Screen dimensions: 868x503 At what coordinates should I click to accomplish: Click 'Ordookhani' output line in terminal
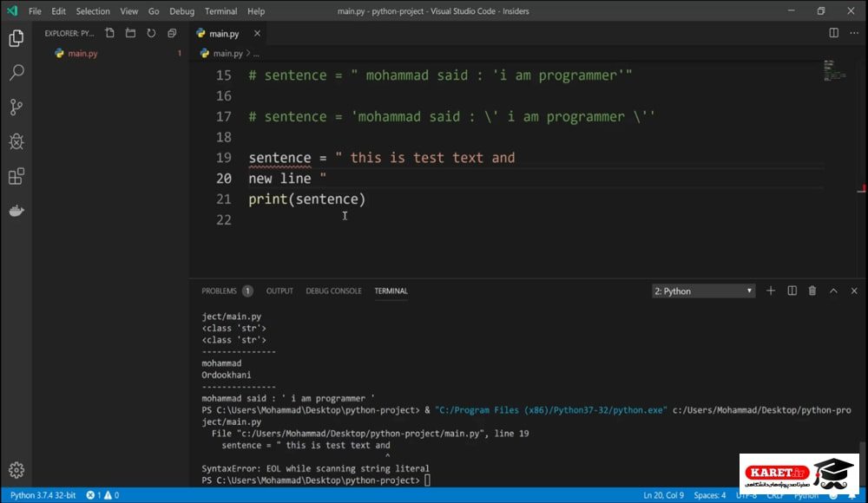[226, 376]
